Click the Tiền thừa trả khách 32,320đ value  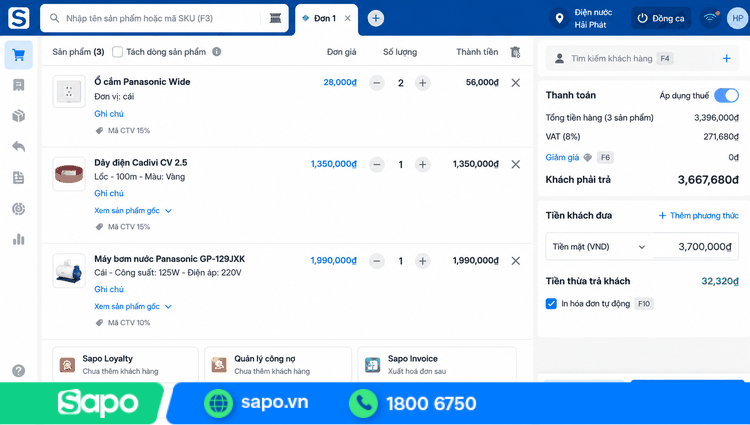(x=720, y=281)
